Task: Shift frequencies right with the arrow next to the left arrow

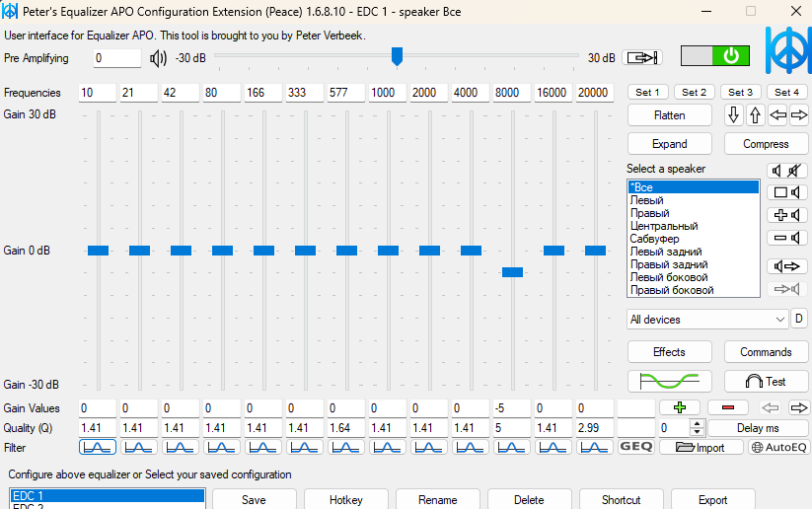Action: (799, 115)
